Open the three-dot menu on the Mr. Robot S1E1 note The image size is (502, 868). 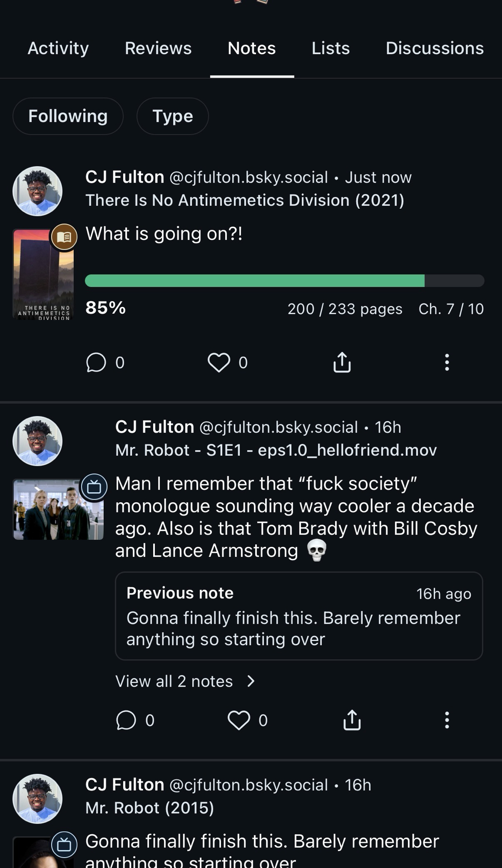[x=446, y=720]
